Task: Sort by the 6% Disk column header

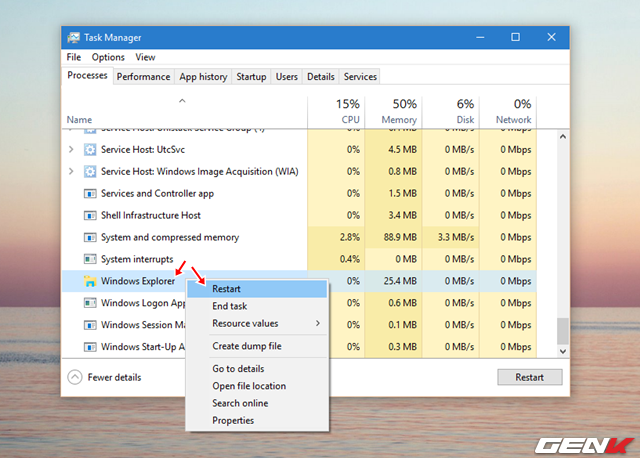Action: (x=451, y=111)
